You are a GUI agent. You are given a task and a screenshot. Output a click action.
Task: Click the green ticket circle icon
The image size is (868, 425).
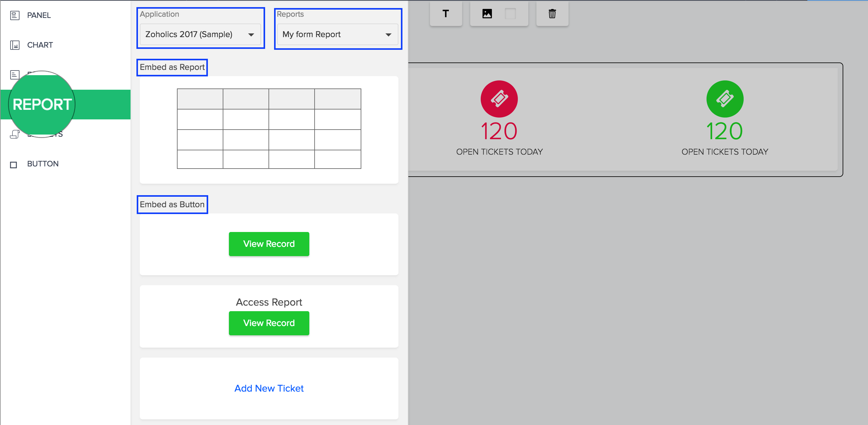pos(724,99)
